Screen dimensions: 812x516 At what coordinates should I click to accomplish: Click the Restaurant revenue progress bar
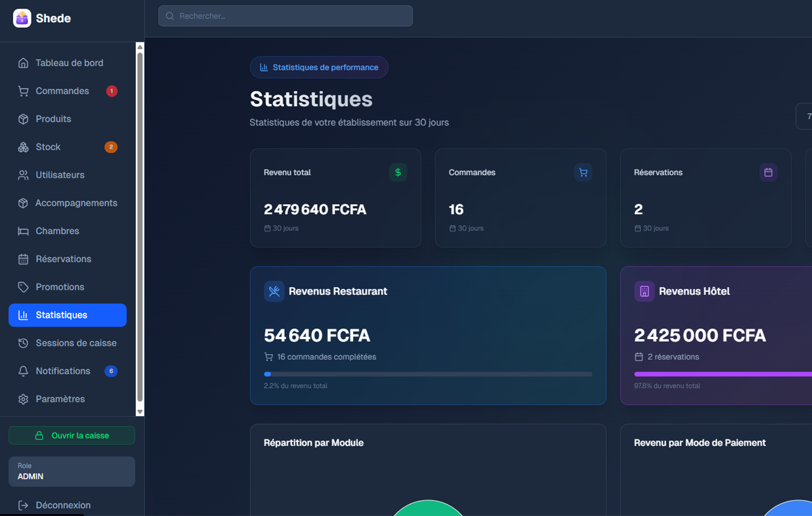click(x=428, y=374)
